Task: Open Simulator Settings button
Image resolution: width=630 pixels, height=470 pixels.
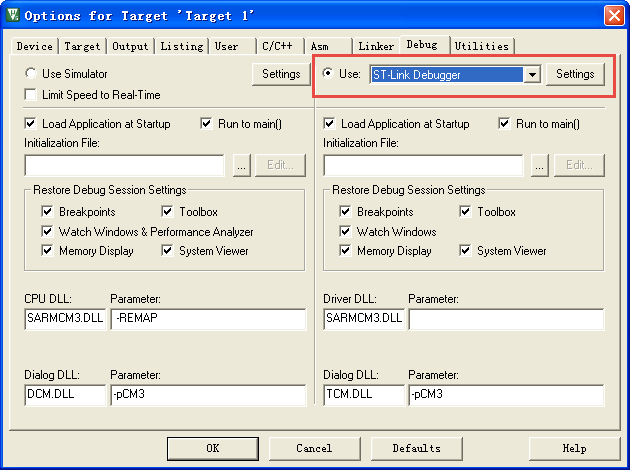Action: click(x=281, y=74)
